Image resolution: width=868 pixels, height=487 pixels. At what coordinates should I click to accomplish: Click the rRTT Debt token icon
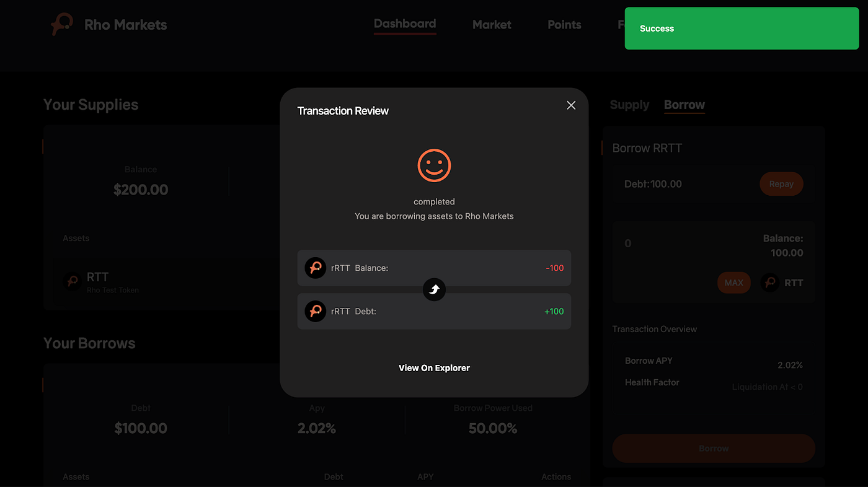pyautogui.click(x=316, y=311)
